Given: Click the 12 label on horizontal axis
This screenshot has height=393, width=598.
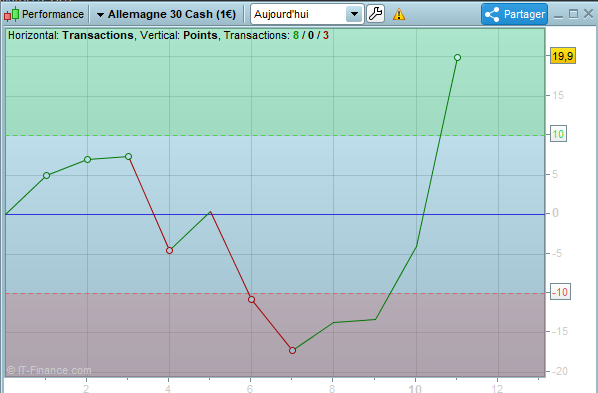Looking at the screenshot, I should (x=497, y=388).
